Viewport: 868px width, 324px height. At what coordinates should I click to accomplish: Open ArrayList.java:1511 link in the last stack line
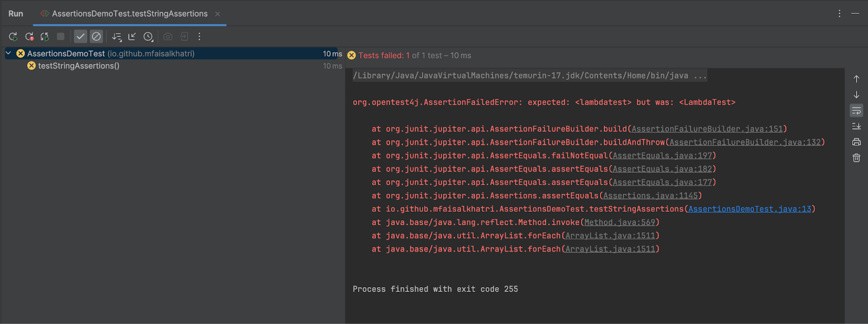coord(610,249)
